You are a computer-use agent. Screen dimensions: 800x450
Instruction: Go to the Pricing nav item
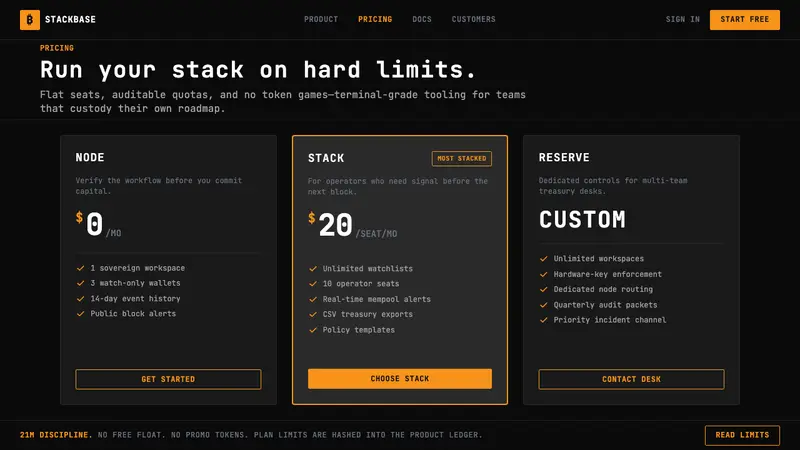tap(375, 19)
